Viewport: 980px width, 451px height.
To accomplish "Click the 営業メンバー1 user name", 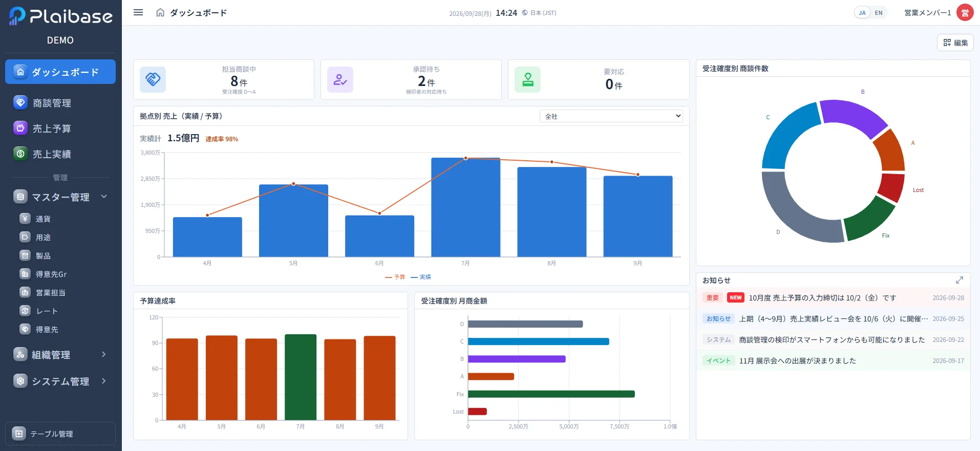I will pos(928,13).
